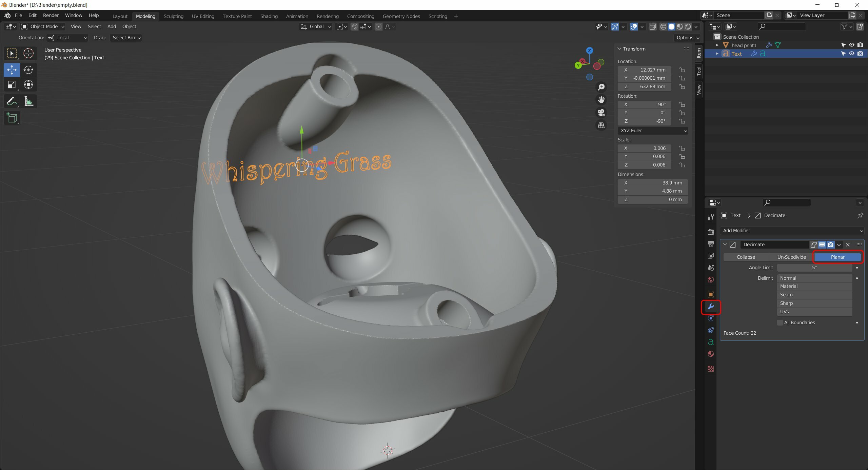The width and height of the screenshot is (868, 470).
Task: Pin the properties editor context
Action: (860, 215)
